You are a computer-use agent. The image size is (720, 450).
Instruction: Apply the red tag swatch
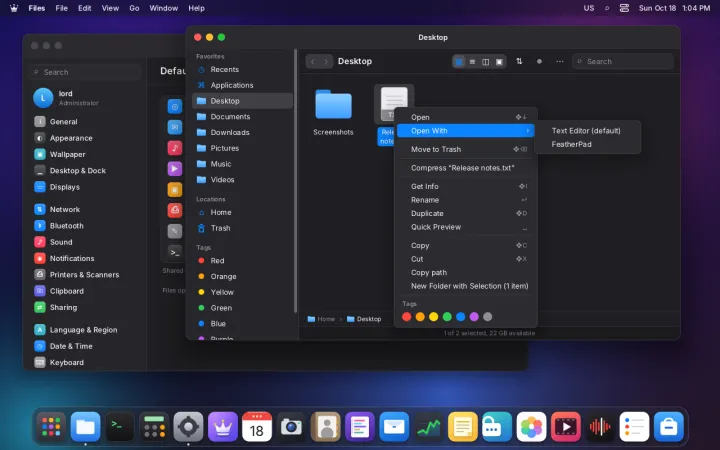click(406, 316)
